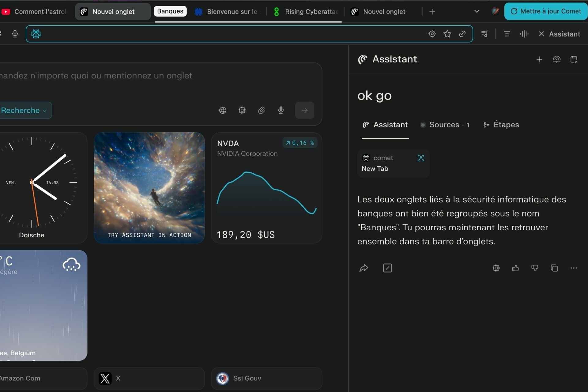Image resolution: width=588 pixels, height=392 pixels.
Task: Click the thumbs up icon under answer
Action: (x=515, y=268)
